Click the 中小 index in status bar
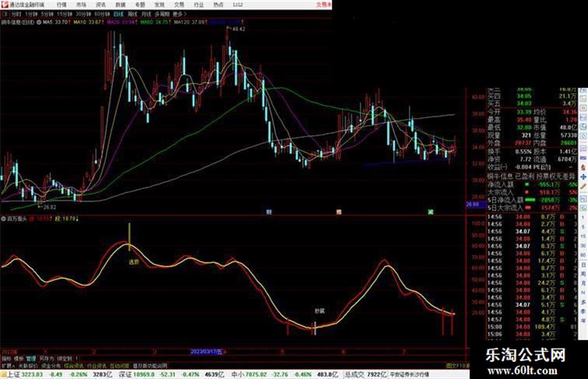Screen dimensions: 588x379 (237, 375)
